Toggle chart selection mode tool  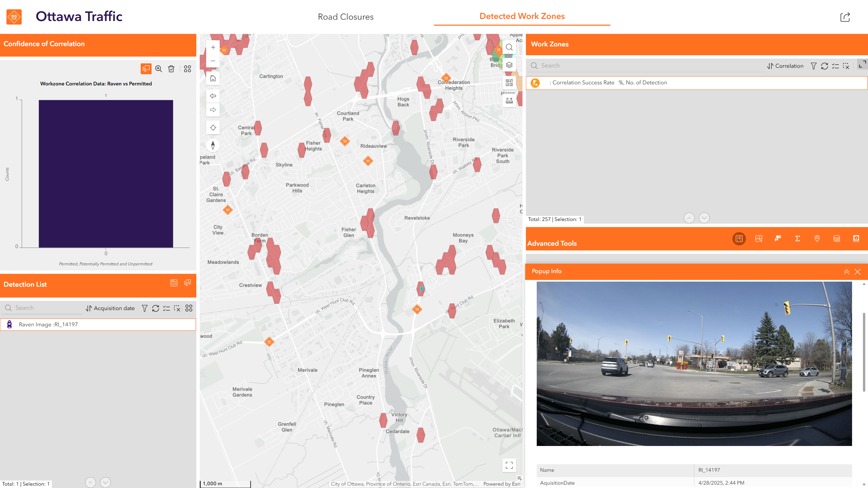[146, 69]
